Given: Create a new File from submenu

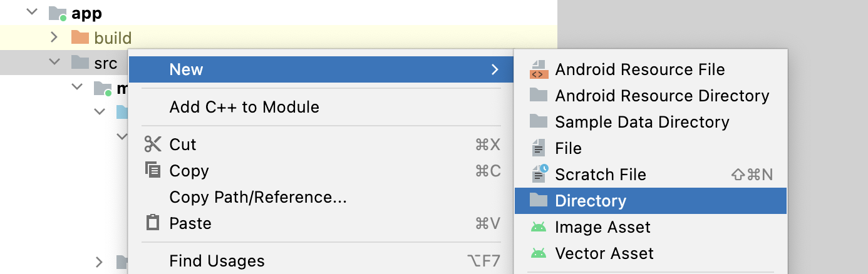Looking at the screenshot, I should (x=568, y=148).
